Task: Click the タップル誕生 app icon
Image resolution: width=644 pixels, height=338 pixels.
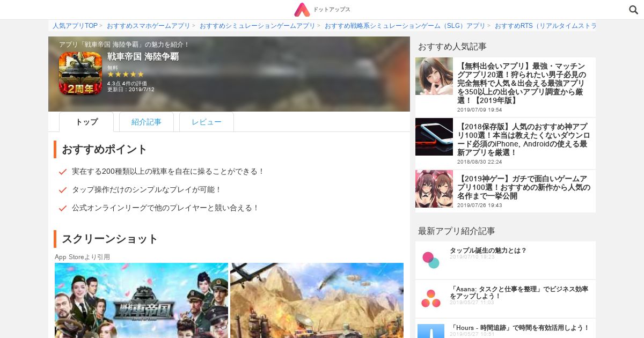Action: [x=431, y=260]
